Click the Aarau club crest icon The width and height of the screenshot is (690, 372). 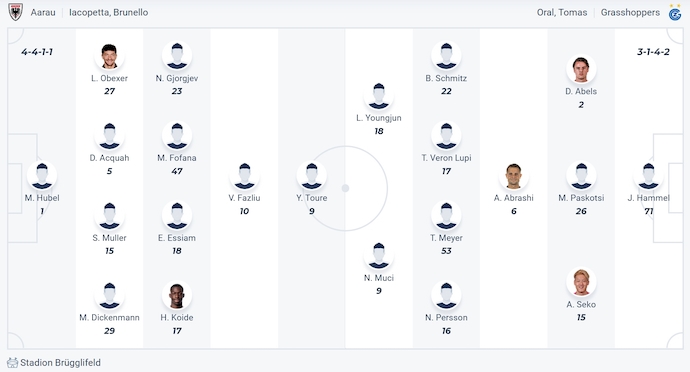click(15, 12)
